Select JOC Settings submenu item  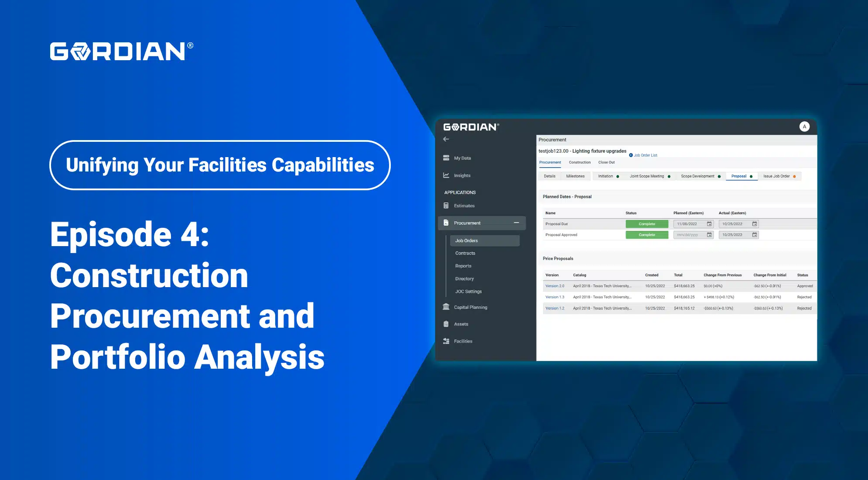click(x=468, y=291)
